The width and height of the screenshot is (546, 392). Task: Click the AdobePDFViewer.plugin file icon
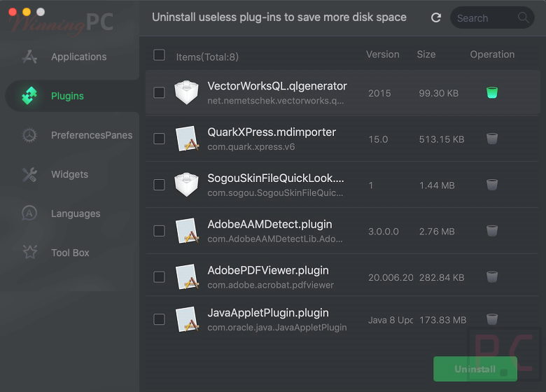pos(187,276)
